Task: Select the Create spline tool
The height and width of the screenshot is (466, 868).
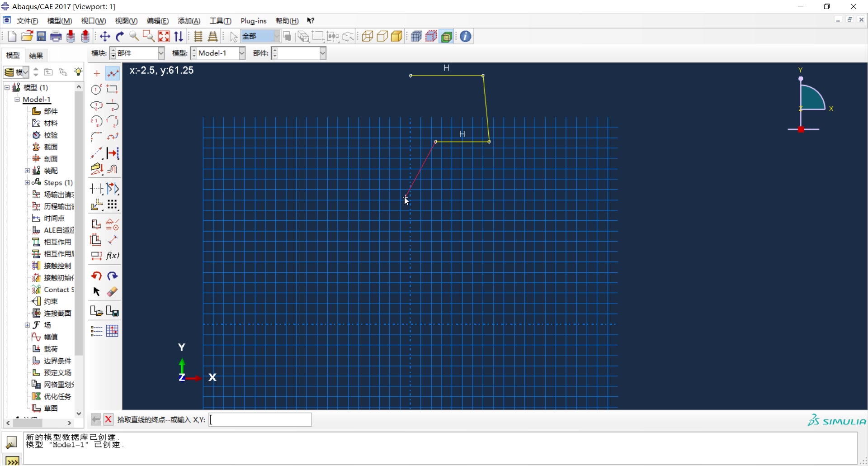Action: pos(113,137)
